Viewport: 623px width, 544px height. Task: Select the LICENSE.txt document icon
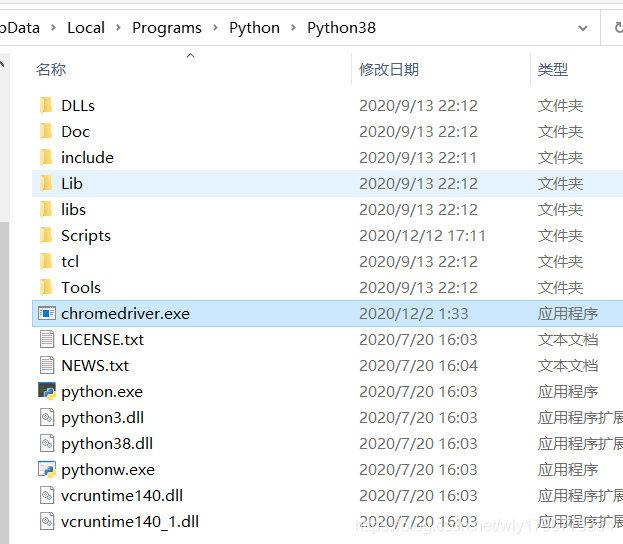point(47,340)
